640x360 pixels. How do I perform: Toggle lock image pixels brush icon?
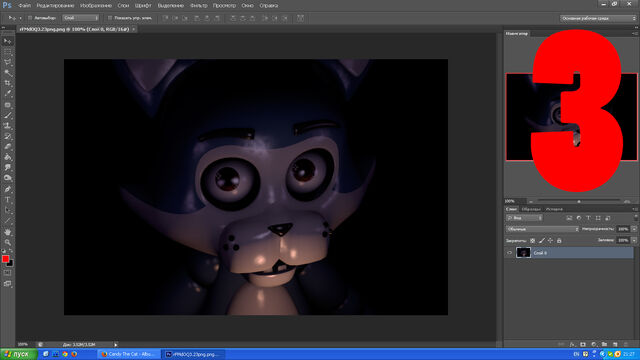click(x=542, y=240)
